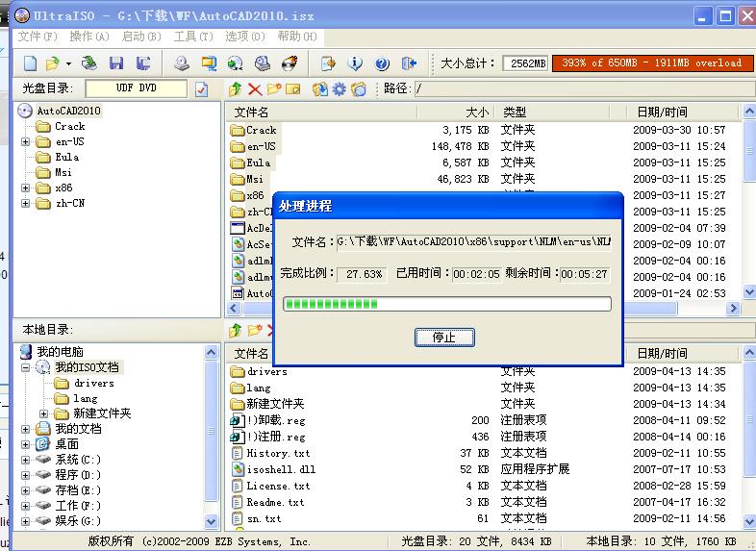Open the 文件(F) menu
This screenshot has height=551, width=756.
point(38,37)
